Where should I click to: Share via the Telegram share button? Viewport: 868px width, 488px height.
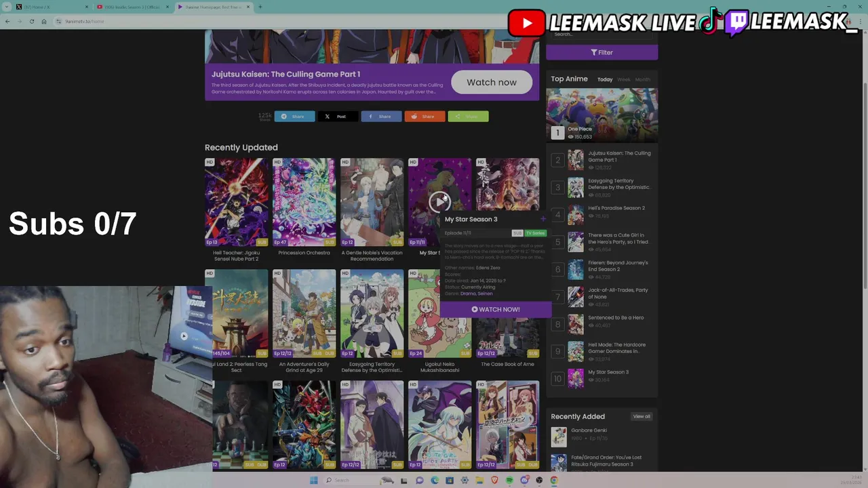pos(294,117)
